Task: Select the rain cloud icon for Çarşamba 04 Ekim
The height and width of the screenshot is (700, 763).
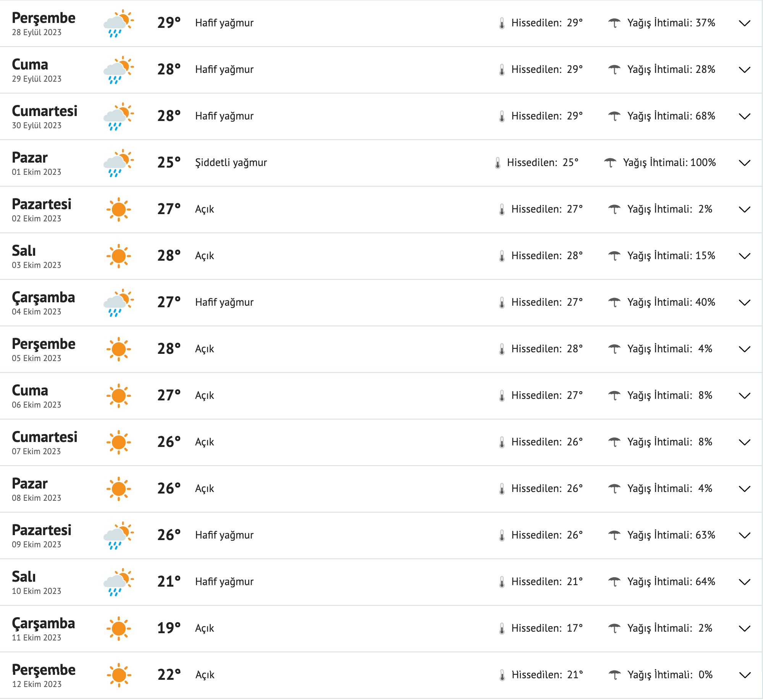Action: (x=118, y=302)
